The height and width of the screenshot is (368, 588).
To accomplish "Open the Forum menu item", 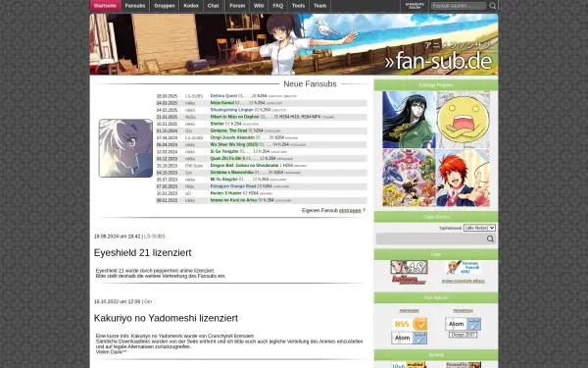I will pos(237,6).
